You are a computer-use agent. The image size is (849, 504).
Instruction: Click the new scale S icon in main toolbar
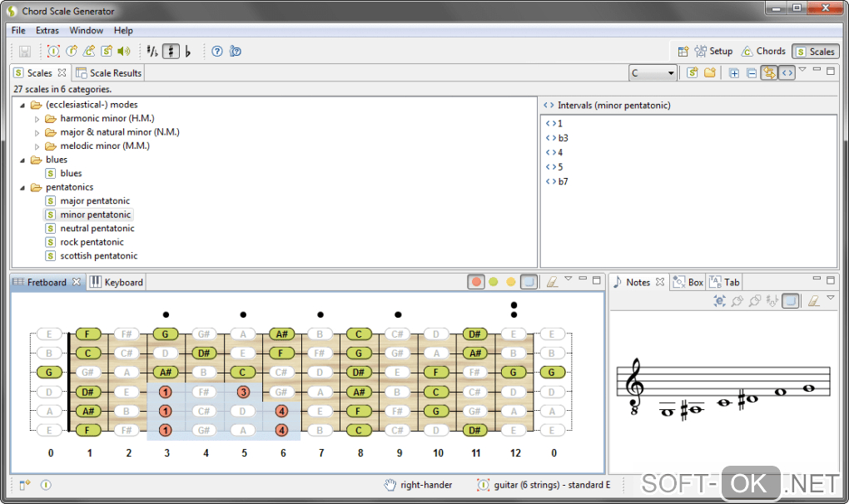107,52
